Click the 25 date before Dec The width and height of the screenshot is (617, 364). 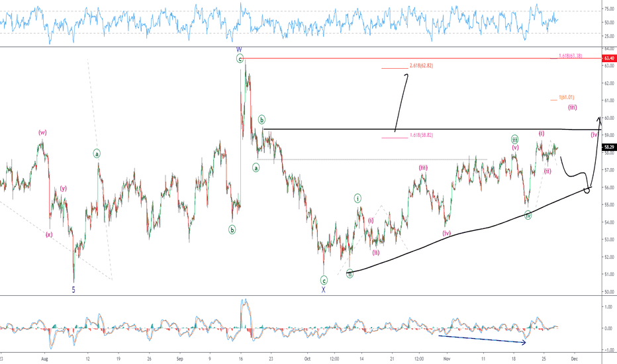(x=544, y=359)
